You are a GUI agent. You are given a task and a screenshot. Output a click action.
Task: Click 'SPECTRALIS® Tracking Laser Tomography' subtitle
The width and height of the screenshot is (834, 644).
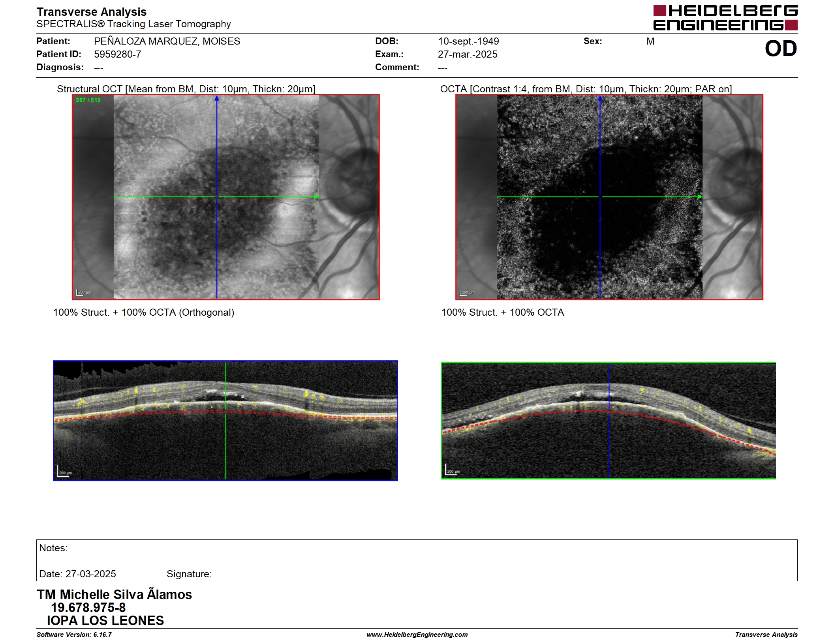click(133, 24)
